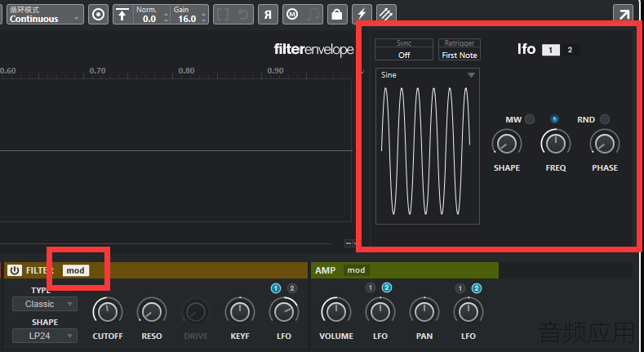Screen dimensions: 644x352
Task: Toggle the blue FREQ sync indicator
Action: tap(554, 119)
